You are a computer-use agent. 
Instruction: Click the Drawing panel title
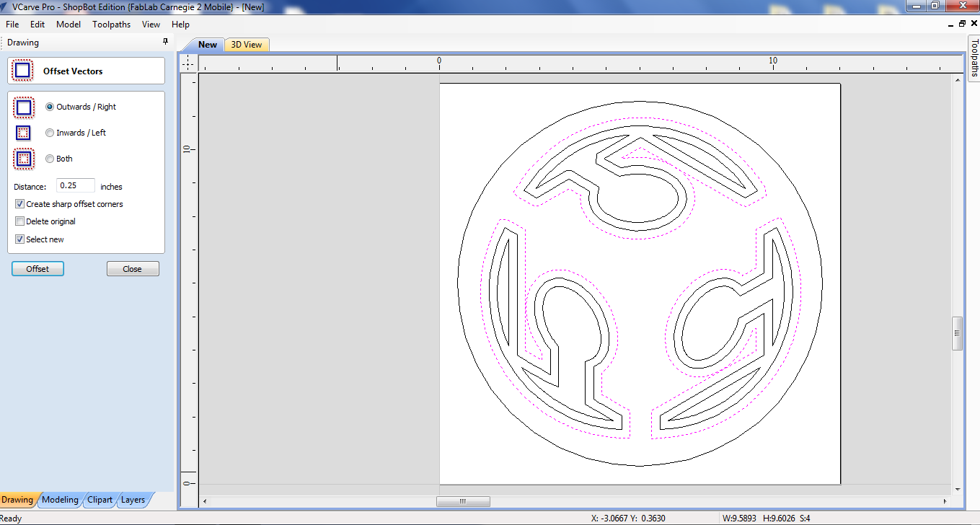coord(23,43)
